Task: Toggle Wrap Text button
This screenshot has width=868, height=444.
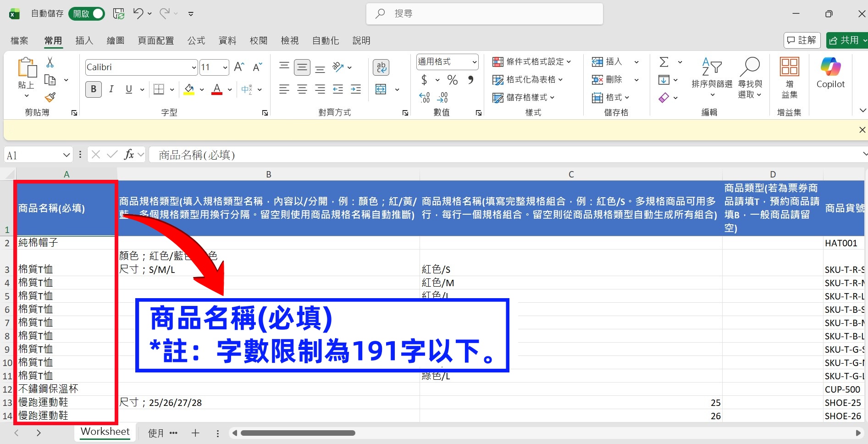Action: click(381, 67)
